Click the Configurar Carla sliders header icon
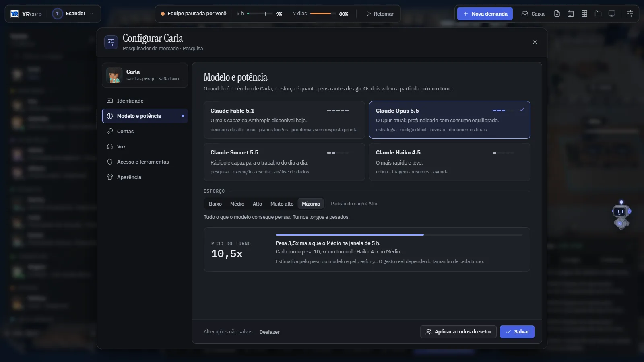This screenshot has width=644, height=362. click(x=111, y=42)
